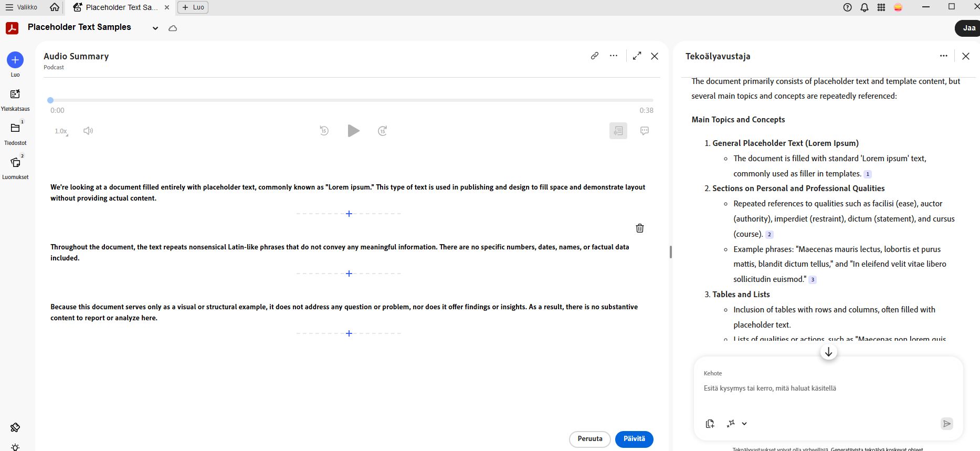Viewport: 980px width, 451px height.
Task: Click the Adobe Acrobat logo icon
Action: 12,28
